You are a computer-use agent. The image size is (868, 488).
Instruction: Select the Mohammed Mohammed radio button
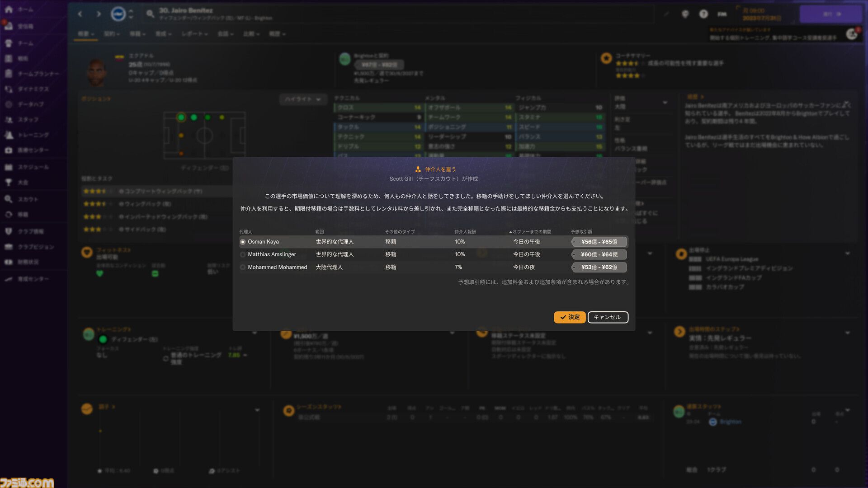[x=243, y=267]
